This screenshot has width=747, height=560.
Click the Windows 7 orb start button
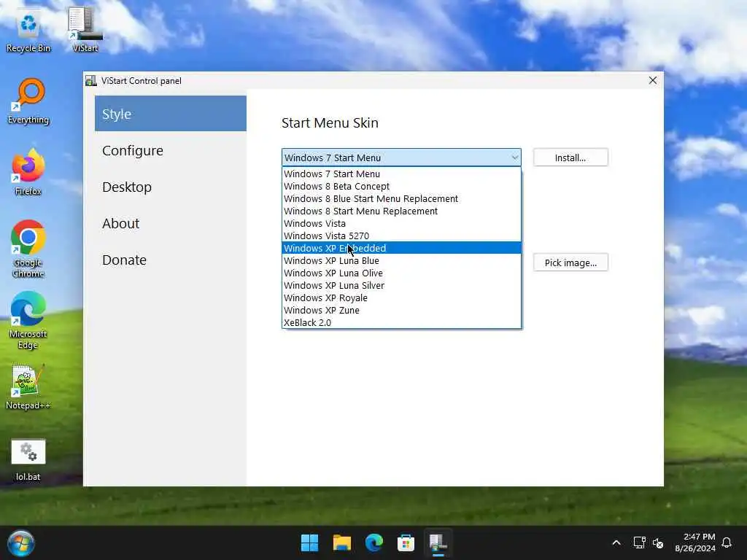[20, 543]
